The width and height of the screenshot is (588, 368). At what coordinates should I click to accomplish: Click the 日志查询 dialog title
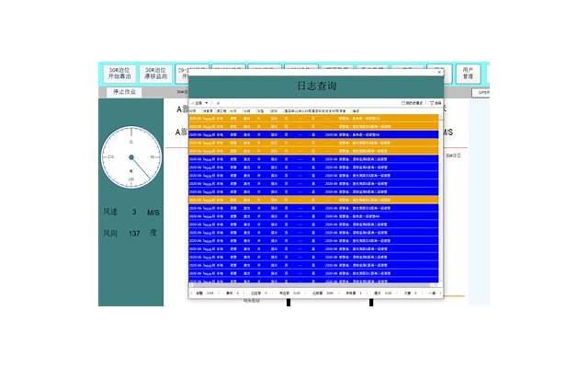click(314, 86)
